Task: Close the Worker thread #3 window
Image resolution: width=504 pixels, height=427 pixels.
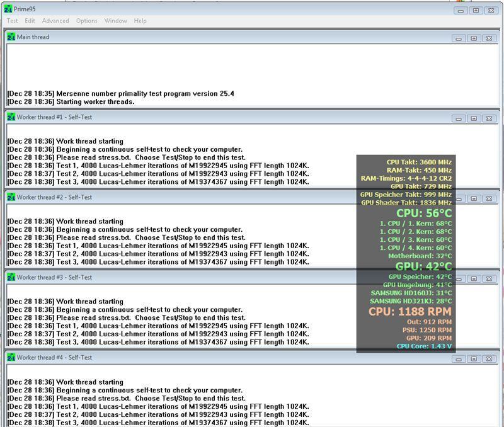Action: point(490,278)
